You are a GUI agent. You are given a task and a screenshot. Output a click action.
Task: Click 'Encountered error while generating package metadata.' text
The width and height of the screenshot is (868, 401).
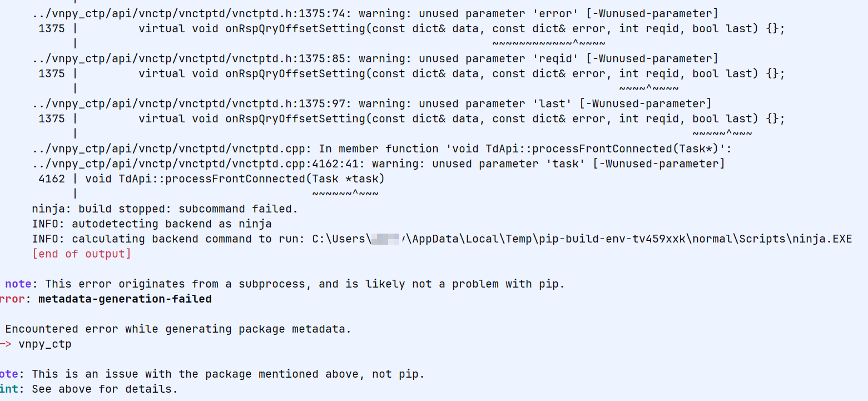(178, 329)
